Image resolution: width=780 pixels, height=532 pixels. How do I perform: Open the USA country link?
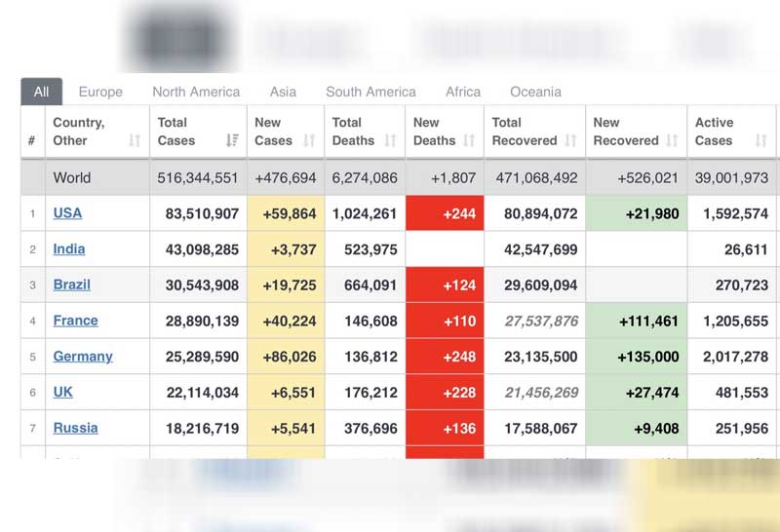point(67,213)
